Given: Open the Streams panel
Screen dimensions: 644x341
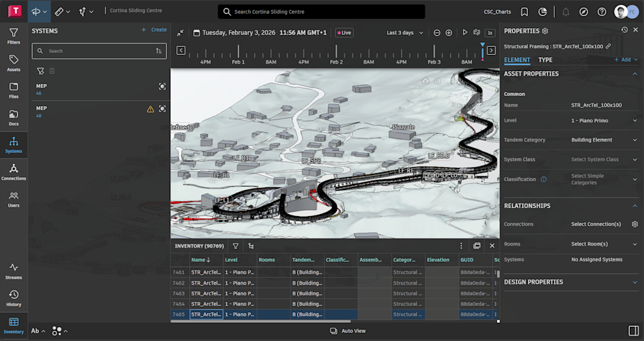Looking at the screenshot, I should (13, 271).
